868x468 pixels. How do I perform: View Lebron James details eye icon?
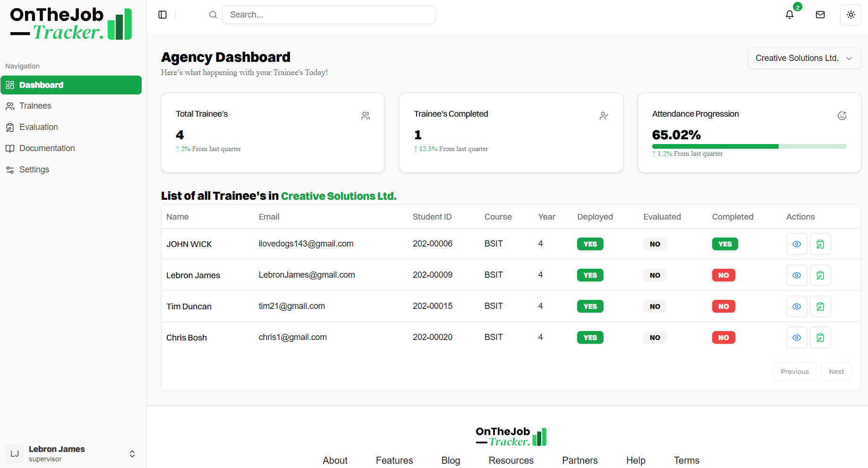pos(797,275)
